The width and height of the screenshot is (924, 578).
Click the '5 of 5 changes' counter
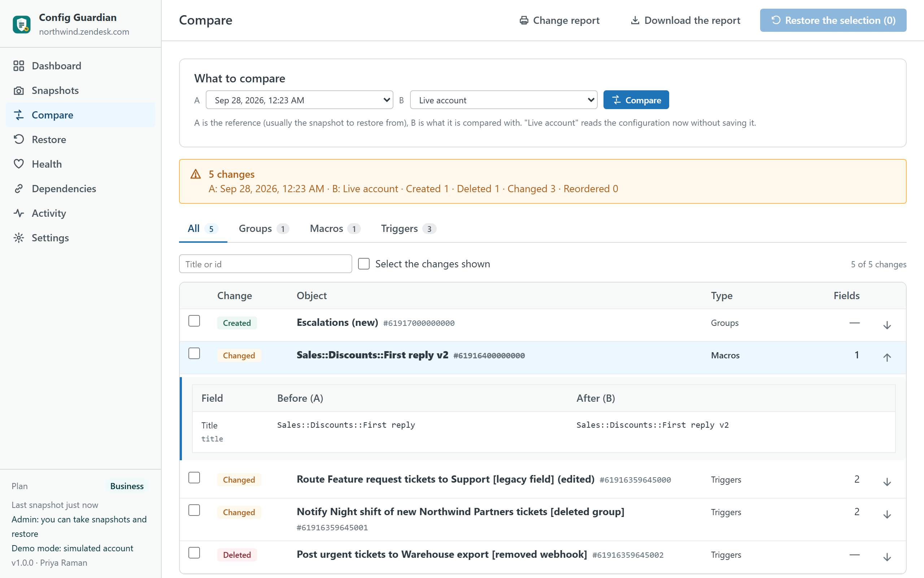[879, 264]
